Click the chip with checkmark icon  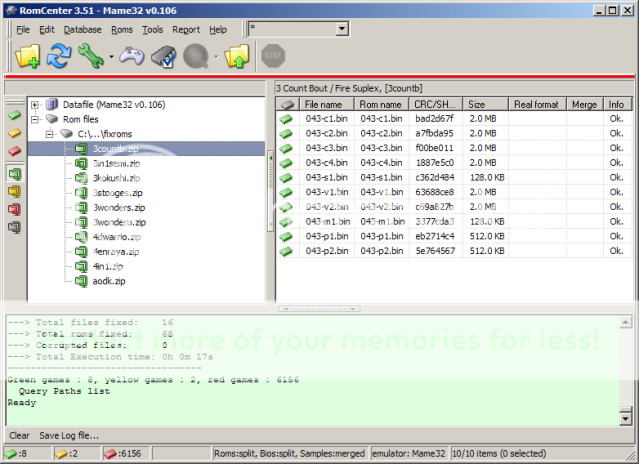pyautogui.click(x=163, y=57)
